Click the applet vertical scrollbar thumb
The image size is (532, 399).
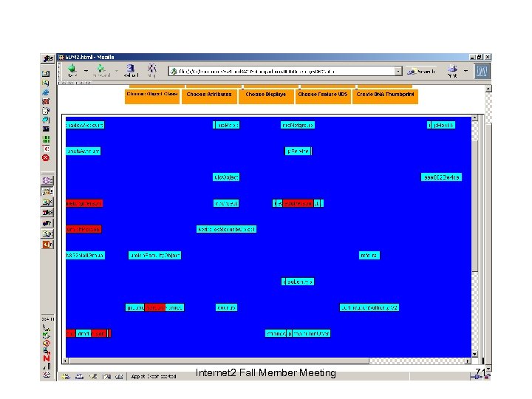pyautogui.click(x=474, y=205)
